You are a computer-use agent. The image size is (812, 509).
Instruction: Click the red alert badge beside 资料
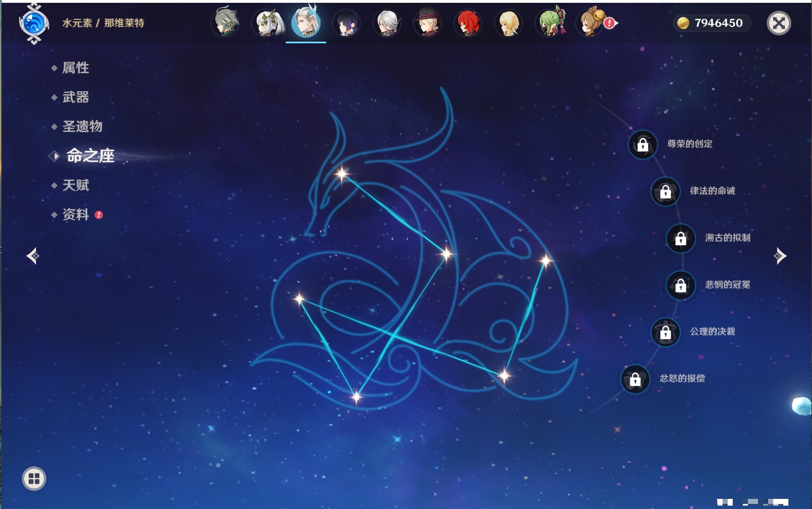[99, 215]
